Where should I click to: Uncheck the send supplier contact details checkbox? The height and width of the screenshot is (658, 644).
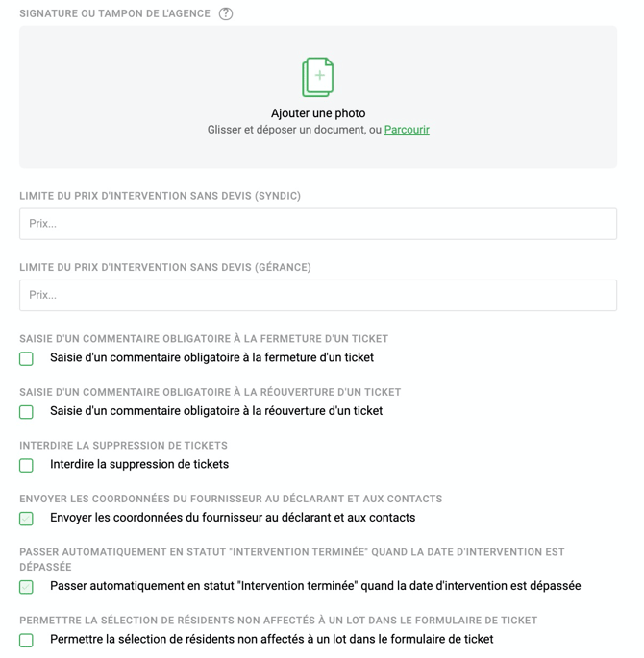tap(27, 519)
